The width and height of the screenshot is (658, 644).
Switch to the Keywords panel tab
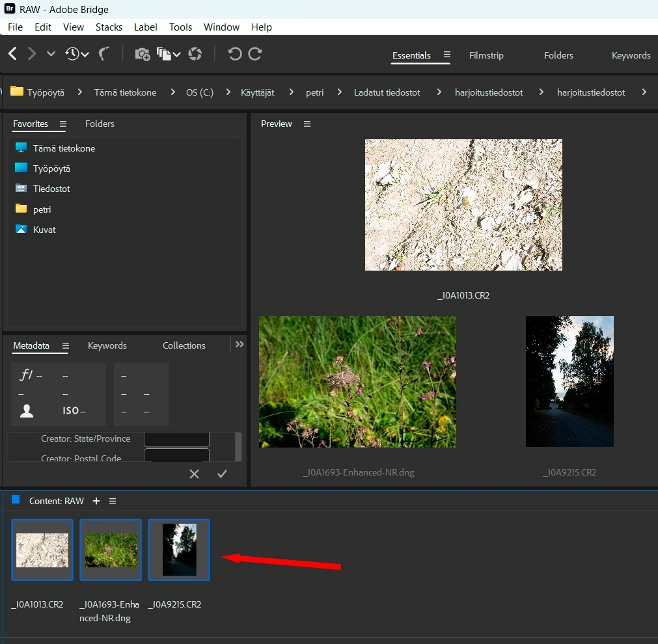click(x=107, y=345)
